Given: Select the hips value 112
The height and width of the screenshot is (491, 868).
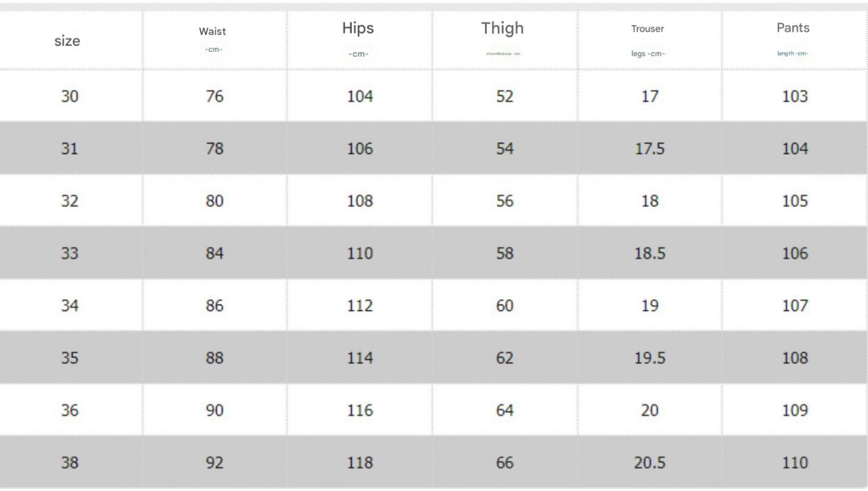Looking at the screenshot, I should [360, 306].
